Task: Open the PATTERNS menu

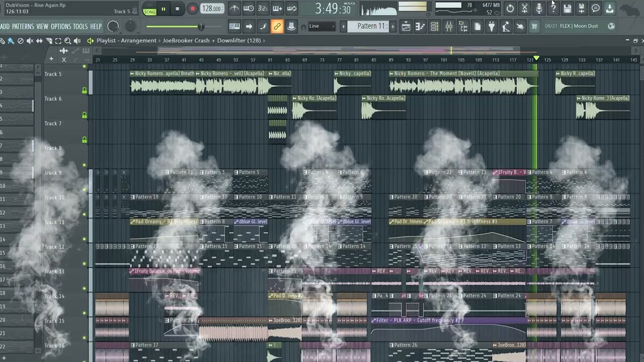Action: click(23, 26)
